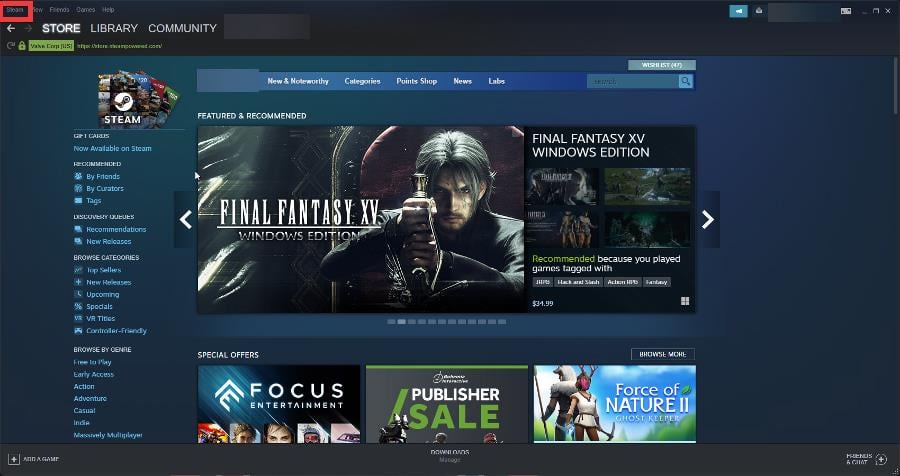This screenshot has height=476, width=900.
Task: Click the Hack and Slash tag
Action: (x=578, y=282)
